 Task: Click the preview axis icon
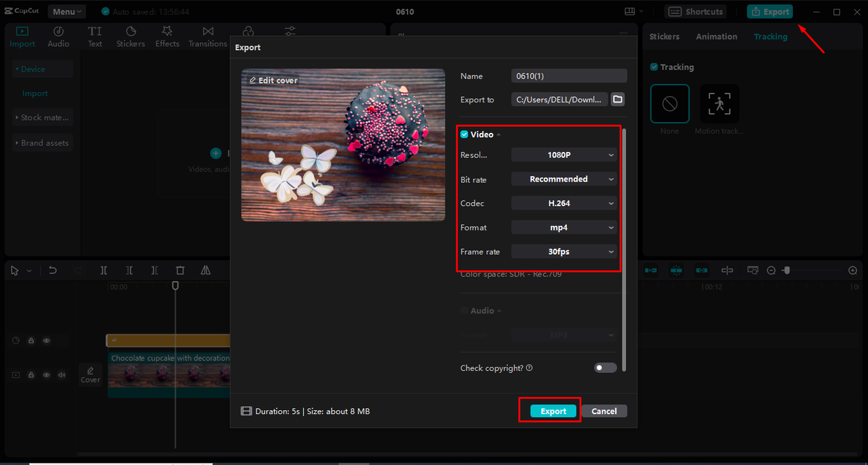point(727,270)
